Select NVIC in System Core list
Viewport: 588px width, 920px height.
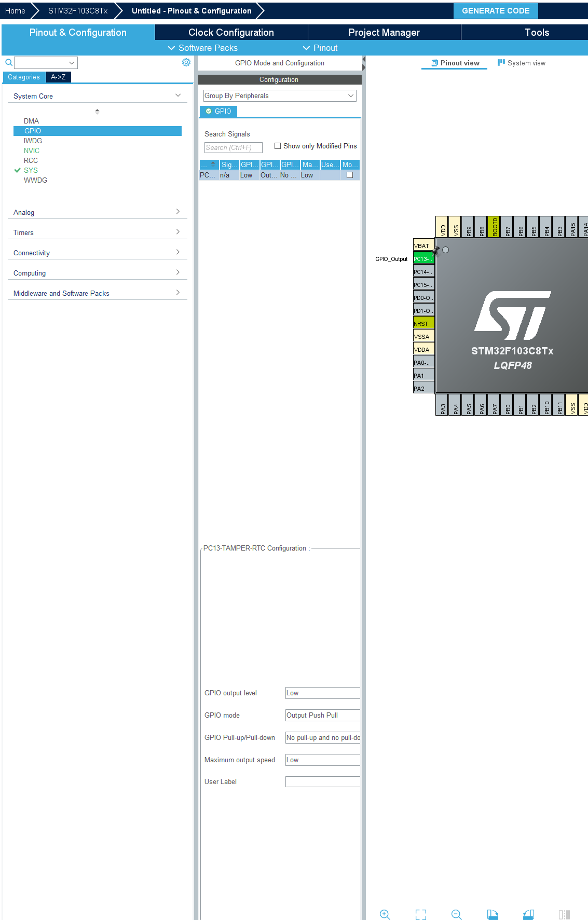[32, 150]
